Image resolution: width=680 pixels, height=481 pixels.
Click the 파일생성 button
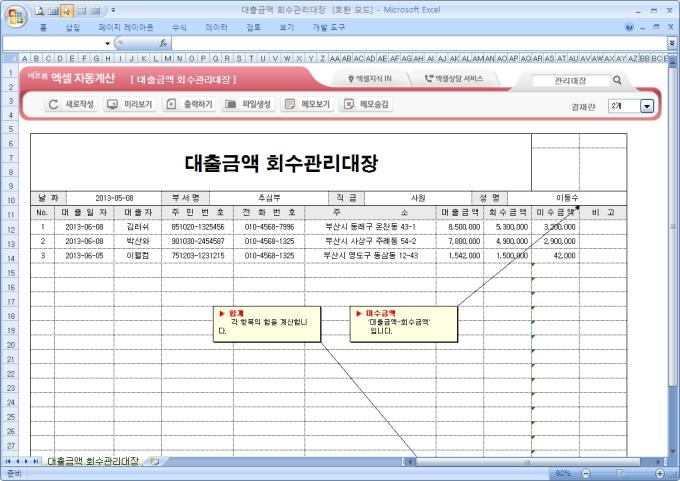point(248,104)
